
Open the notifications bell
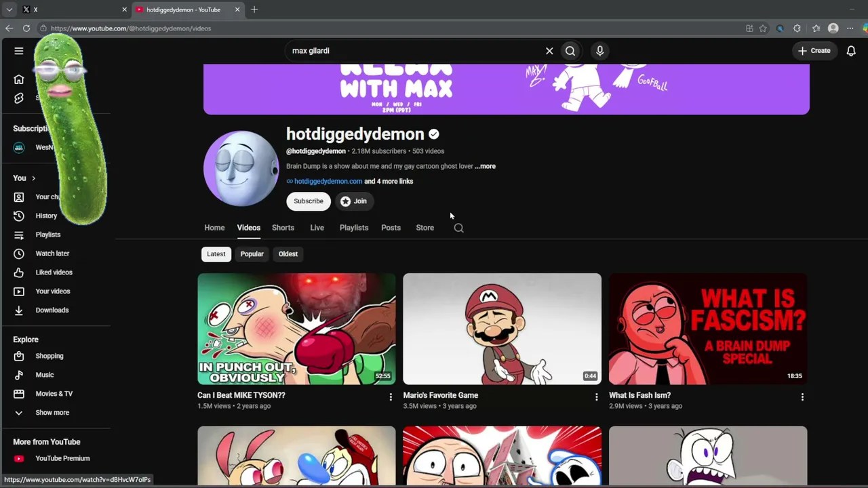point(851,51)
